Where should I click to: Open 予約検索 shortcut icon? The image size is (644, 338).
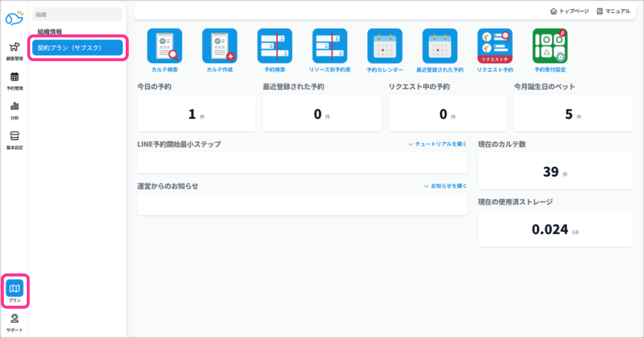(275, 46)
